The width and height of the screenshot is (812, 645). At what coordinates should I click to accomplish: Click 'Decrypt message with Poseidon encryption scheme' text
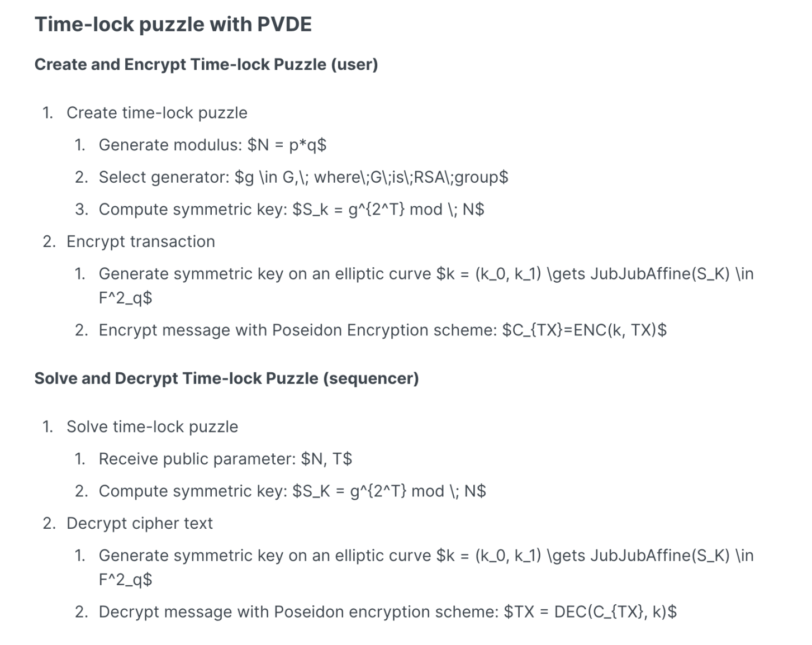click(x=298, y=612)
